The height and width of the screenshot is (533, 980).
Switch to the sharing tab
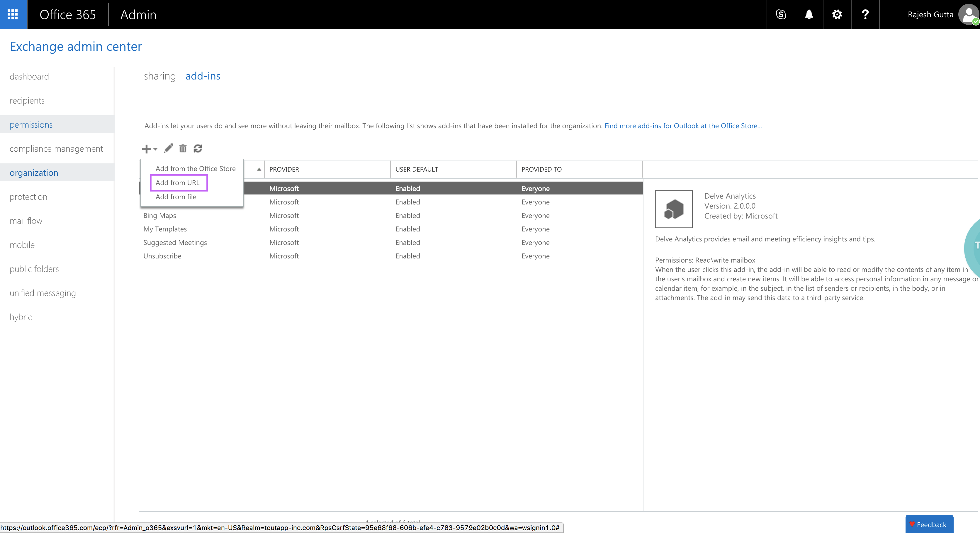click(160, 76)
